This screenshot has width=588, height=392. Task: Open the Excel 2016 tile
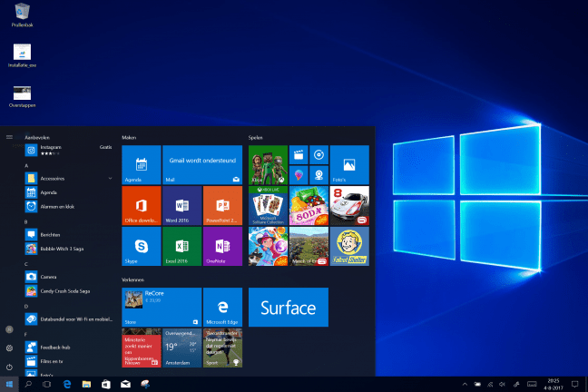181,246
